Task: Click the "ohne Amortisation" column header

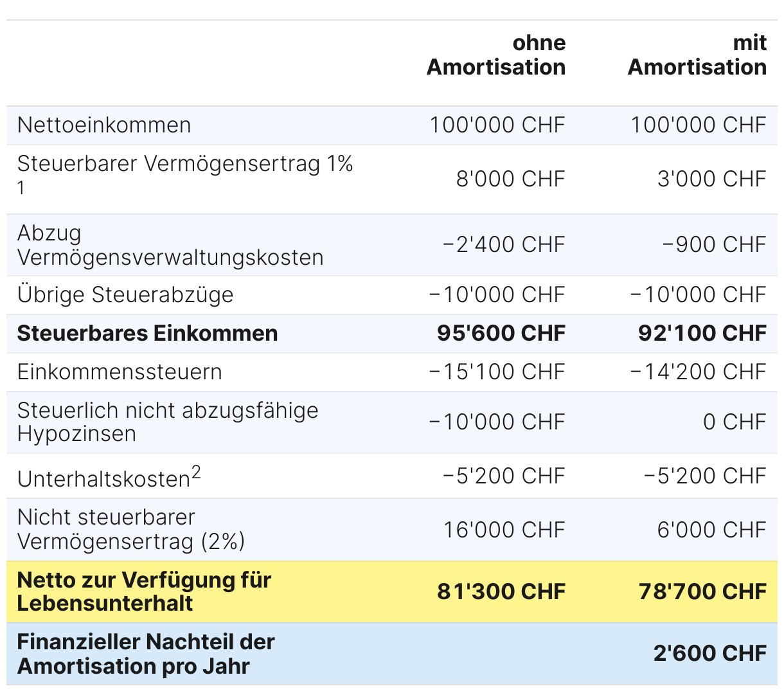Action: click(x=495, y=55)
